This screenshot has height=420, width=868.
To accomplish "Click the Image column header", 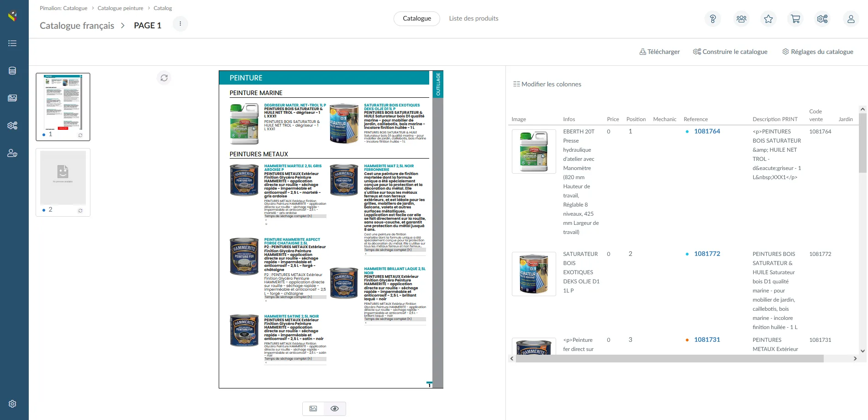I will (x=519, y=119).
